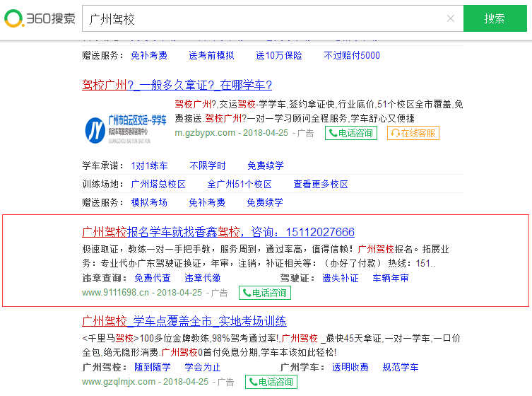Open result title 驾校广州?_一般多久拿证
This screenshot has height=396, width=532.
177,85
